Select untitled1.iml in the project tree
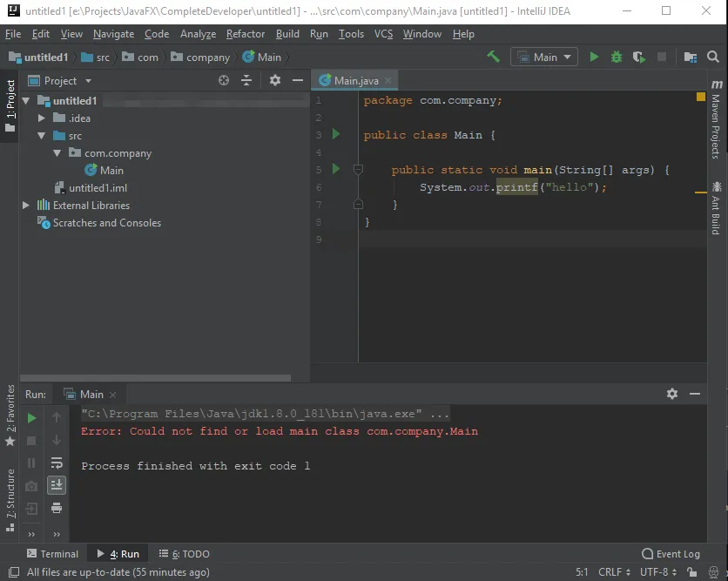Screen dimensions: 728x581 98,188
